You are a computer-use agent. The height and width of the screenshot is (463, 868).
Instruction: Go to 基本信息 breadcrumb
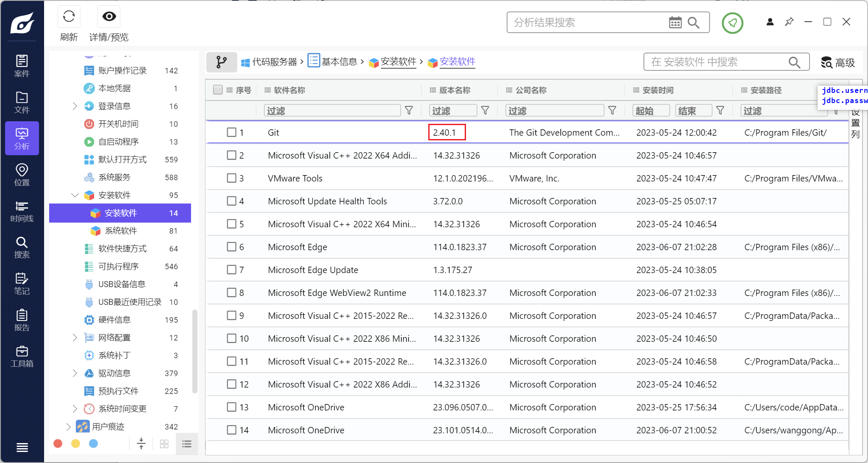click(x=332, y=62)
